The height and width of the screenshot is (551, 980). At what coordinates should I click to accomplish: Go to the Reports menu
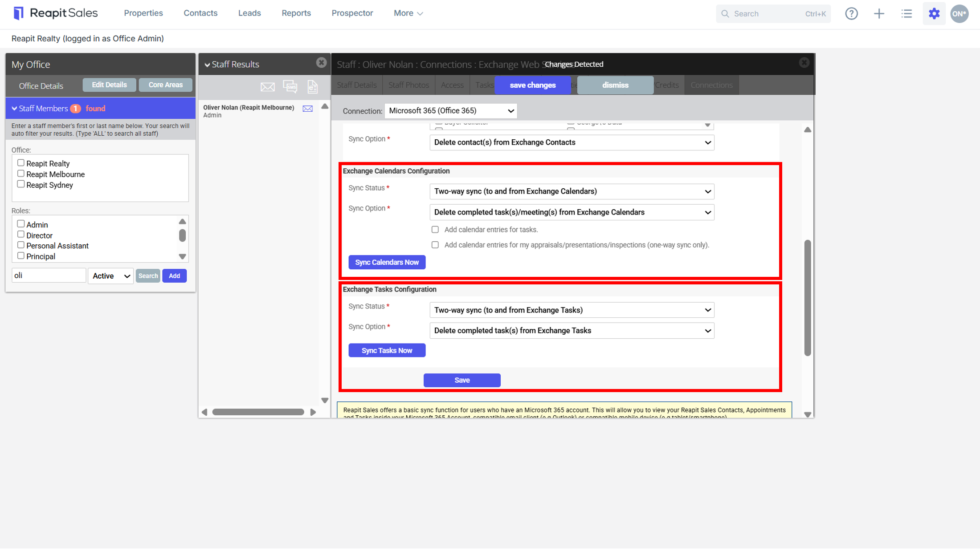296,13
